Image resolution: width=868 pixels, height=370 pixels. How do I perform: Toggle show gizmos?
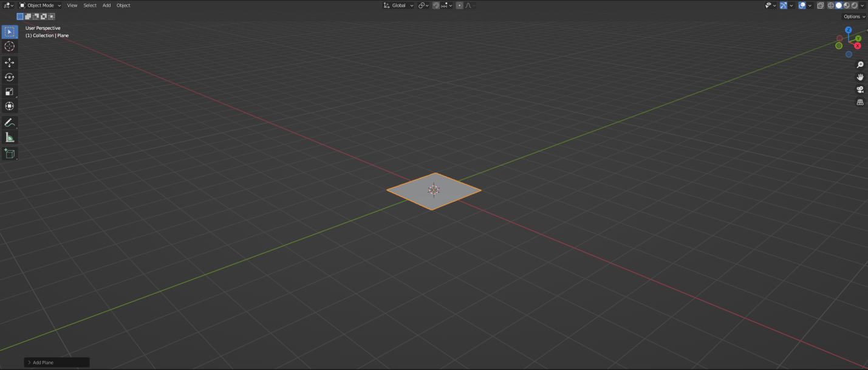(x=784, y=5)
